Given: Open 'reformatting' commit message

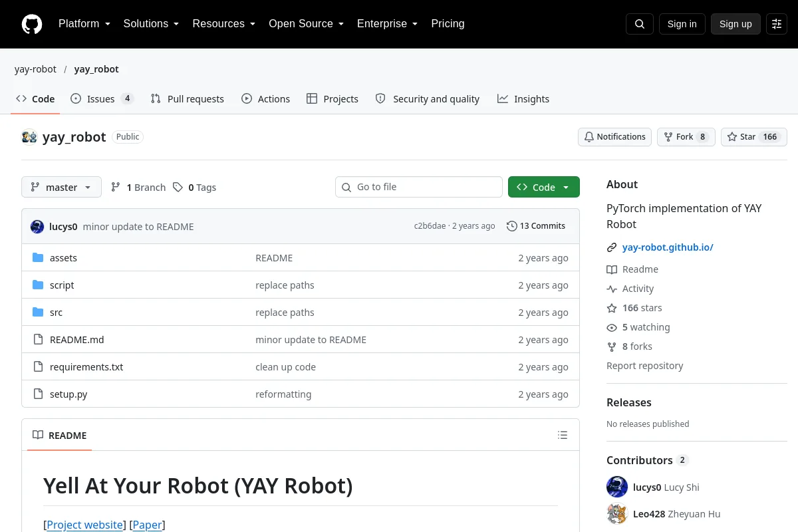Looking at the screenshot, I should pos(283,394).
